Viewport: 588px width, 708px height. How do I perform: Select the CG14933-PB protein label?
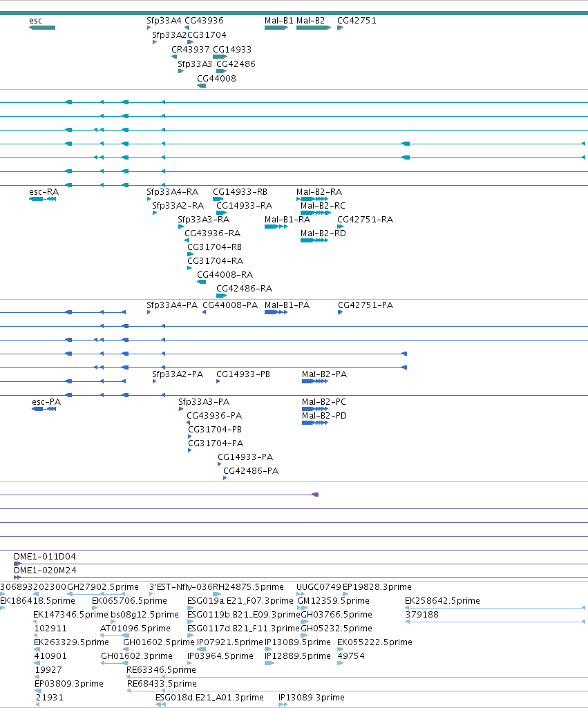(243, 374)
